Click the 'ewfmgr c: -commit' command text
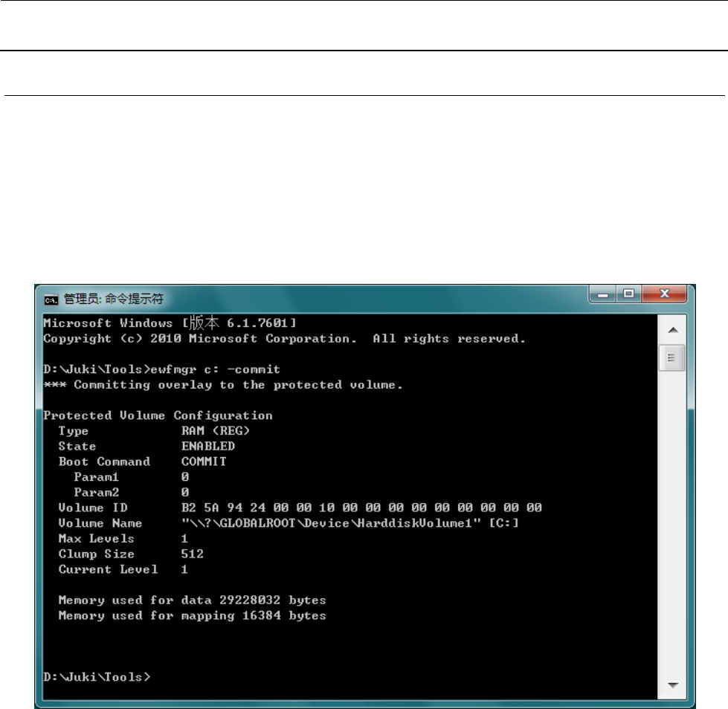The width and height of the screenshot is (728, 709). tap(215, 369)
